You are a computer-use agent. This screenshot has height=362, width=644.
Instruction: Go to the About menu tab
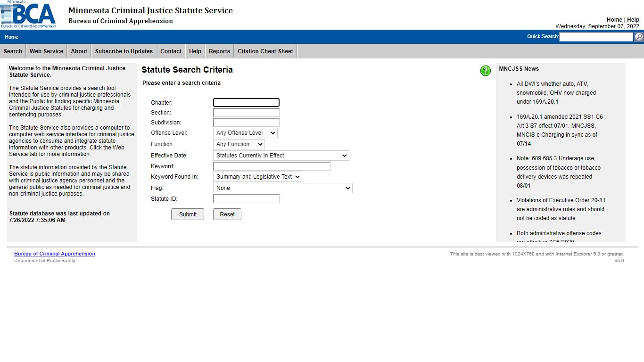pyautogui.click(x=79, y=51)
